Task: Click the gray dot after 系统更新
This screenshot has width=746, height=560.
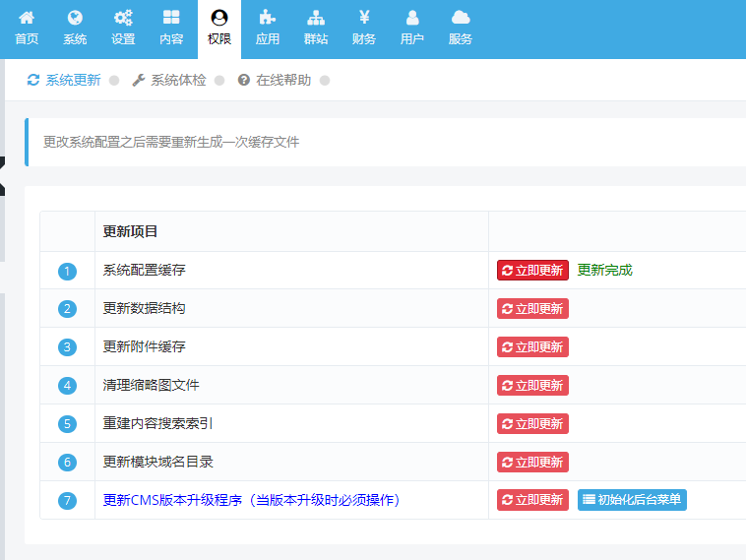Action: tap(114, 81)
